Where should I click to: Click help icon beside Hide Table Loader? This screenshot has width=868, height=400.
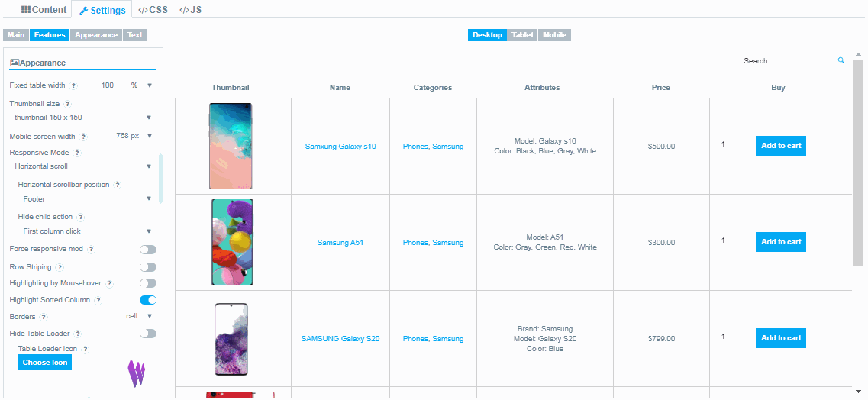[78, 334]
